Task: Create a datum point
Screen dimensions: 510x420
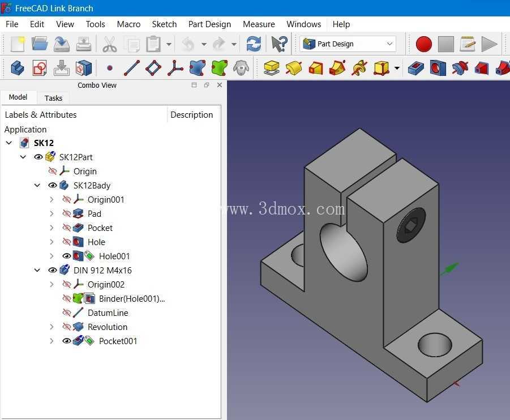Action: tap(110, 68)
